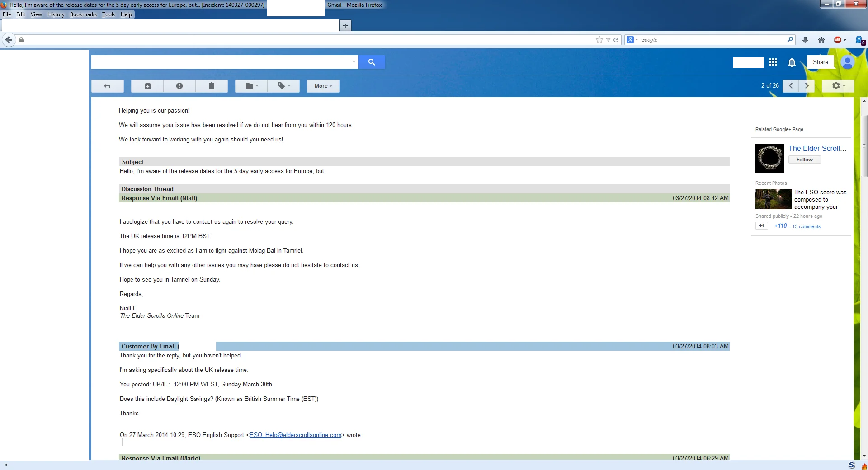Report this email as spam
The height and width of the screenshot is (470, 868).
(179, 86)
